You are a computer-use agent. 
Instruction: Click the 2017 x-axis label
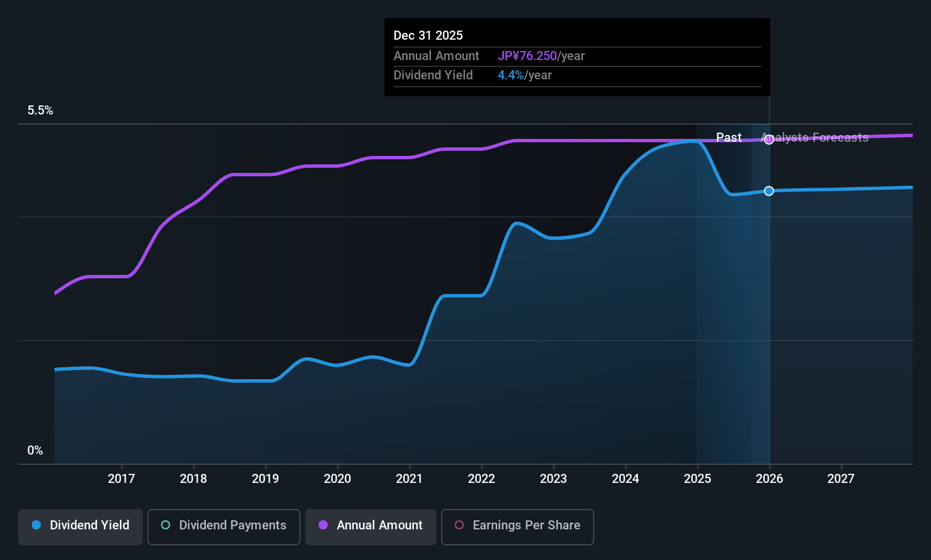click(x=121, y=478)
